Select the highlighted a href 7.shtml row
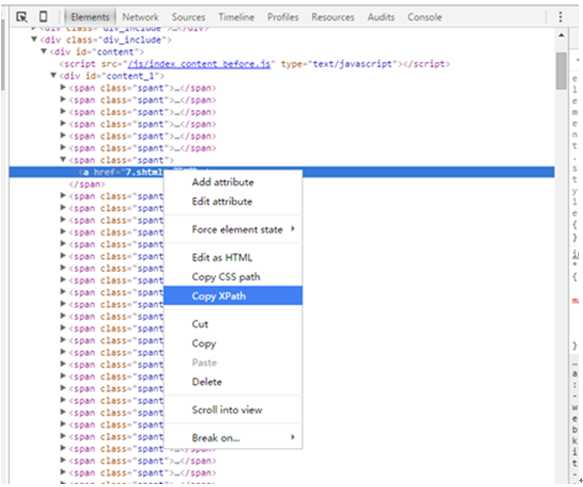The height and width of the screenshot is (487, 583). point(281,172)
